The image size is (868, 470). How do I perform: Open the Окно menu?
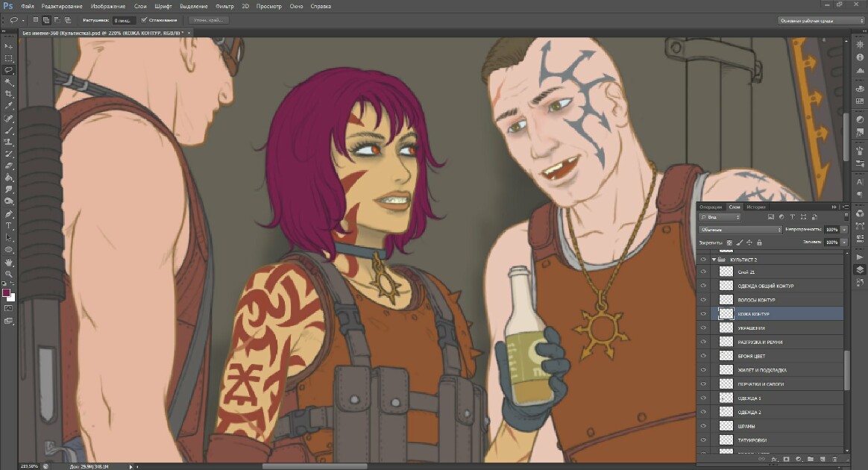[296, 6]
